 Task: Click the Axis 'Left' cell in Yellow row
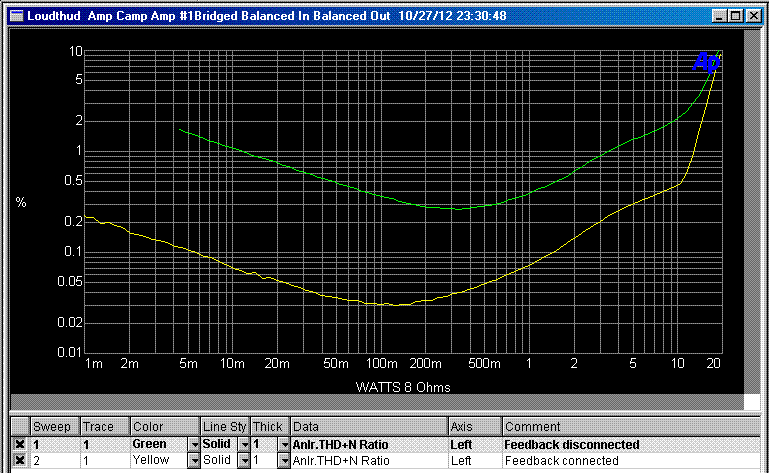[475, 461]
